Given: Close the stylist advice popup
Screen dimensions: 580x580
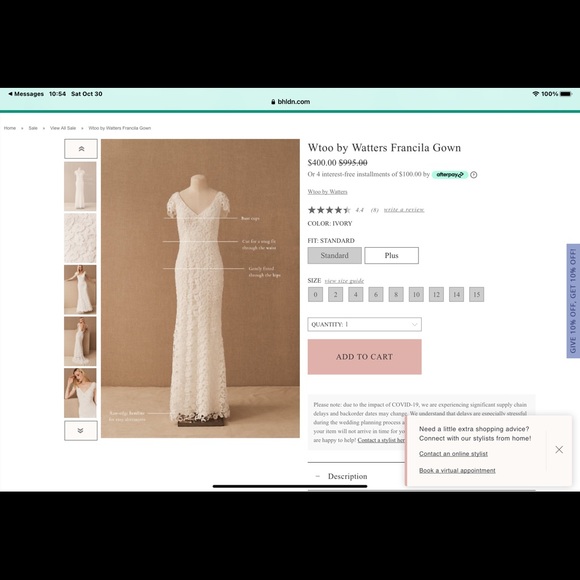Looking at the screenshot, I should tap(559, 449).
